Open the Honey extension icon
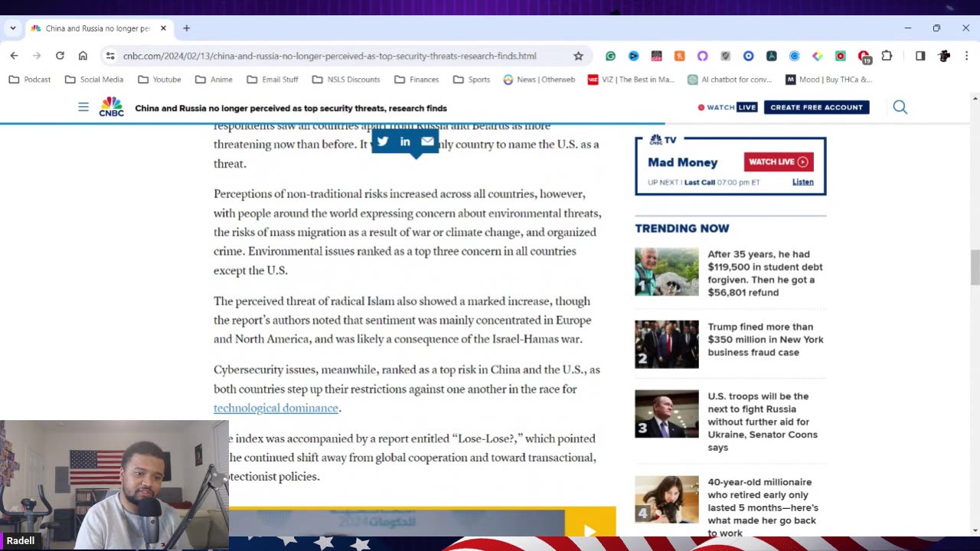980x551 pixels. click(x=679, y=56)
